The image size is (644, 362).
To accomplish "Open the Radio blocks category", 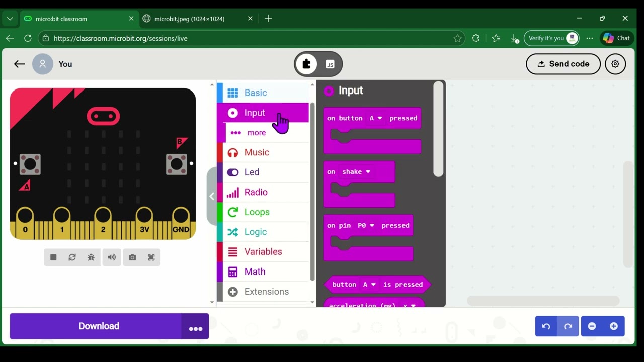I will pos(263,192).
